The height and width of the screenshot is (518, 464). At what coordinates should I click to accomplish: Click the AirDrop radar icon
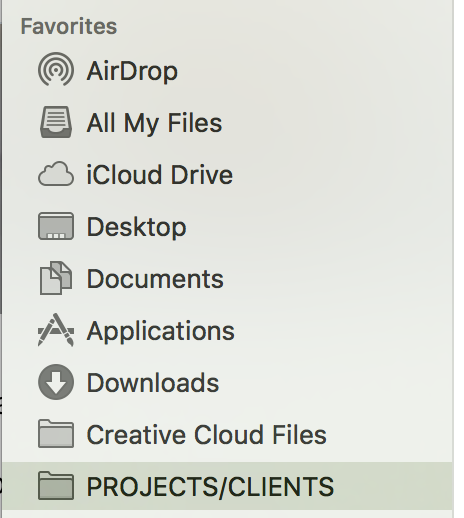(56, 69)
